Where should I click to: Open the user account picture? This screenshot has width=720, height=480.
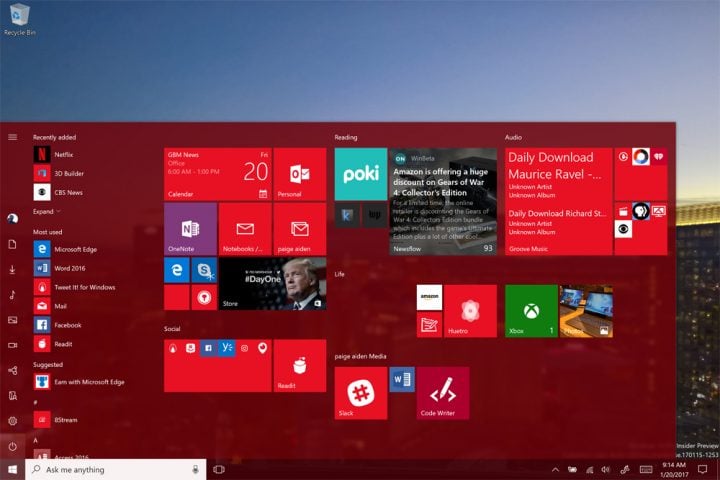point(12,219)
